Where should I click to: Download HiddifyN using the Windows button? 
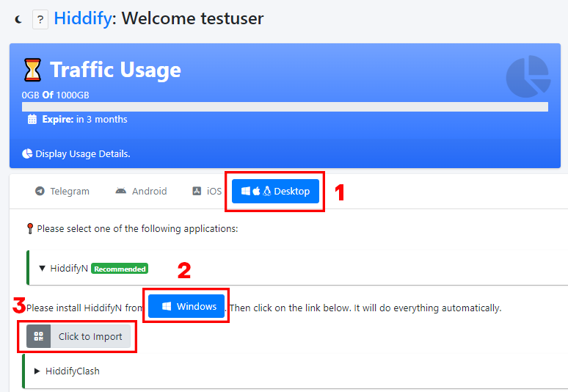point(186,306)
